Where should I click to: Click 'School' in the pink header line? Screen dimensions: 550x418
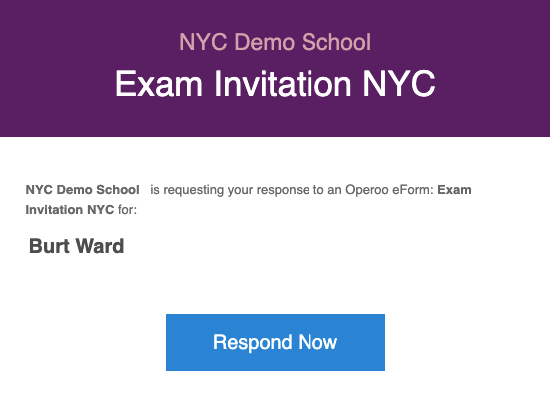[336, 42]
